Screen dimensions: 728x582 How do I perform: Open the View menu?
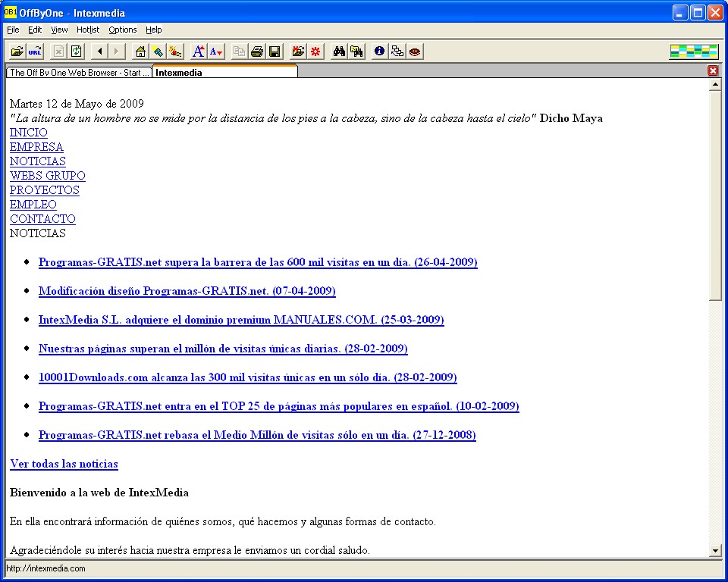[x=59, y=30]
